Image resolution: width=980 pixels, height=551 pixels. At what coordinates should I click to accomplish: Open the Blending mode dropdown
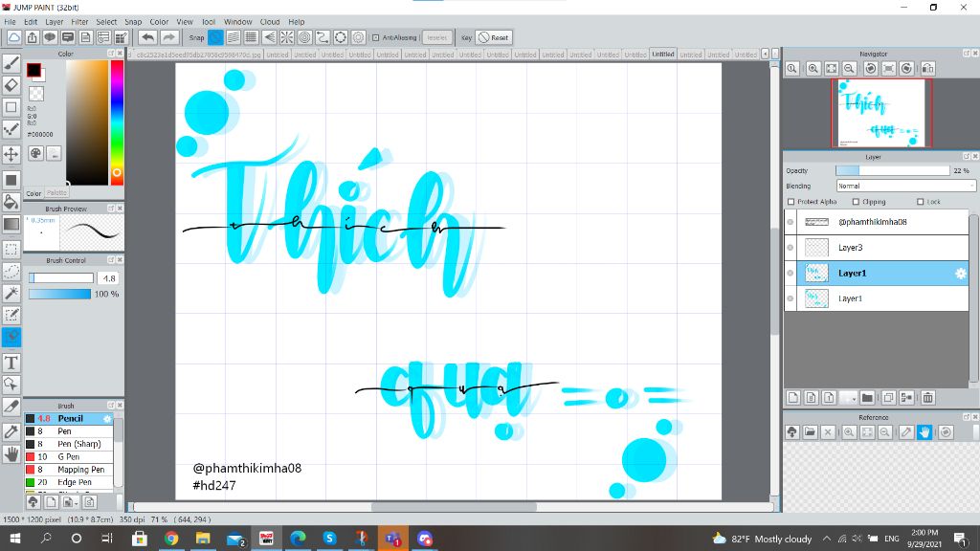point(905,187)
